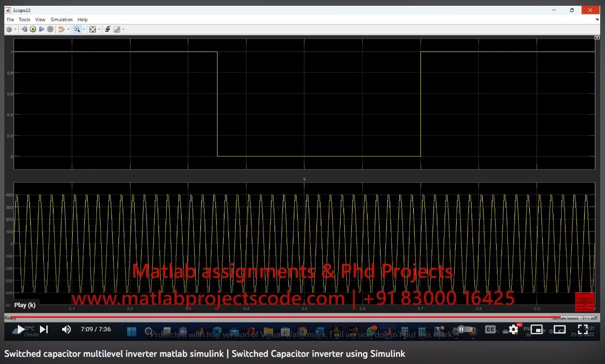605x364 pixels.
Task: Click the red video progress bar
Action: (289, 317)
